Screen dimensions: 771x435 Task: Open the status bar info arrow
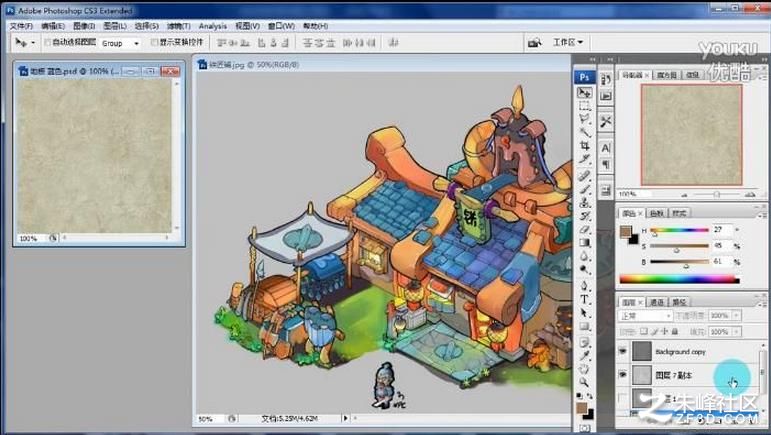pos(345,418)
